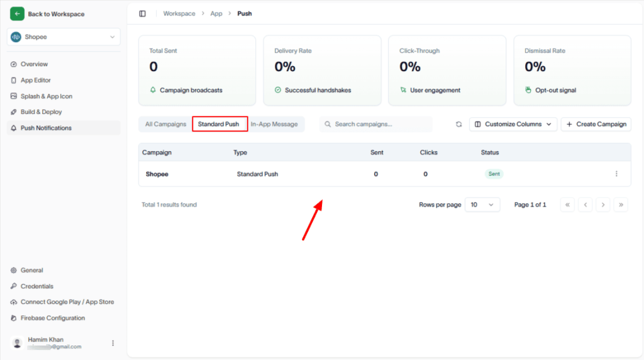Open row actions menu for Shopee campaign
The width and height of the screenshot is (644, 360).
point(616,174)
